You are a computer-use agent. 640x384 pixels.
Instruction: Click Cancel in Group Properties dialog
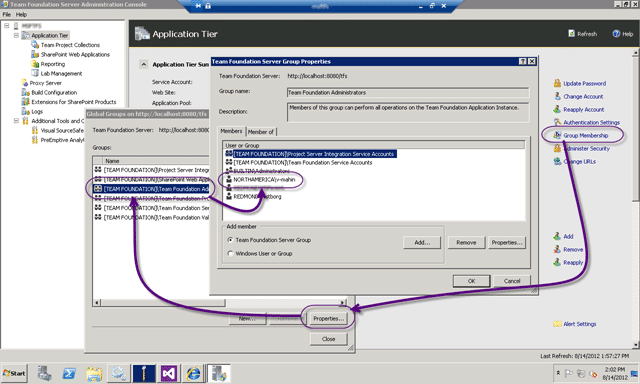point(512,281)
